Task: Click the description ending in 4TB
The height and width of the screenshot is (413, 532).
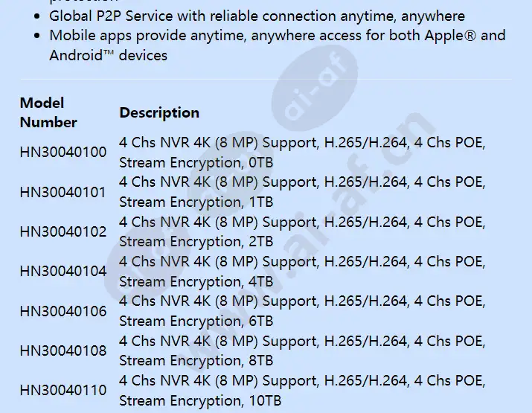Action: pos(302,271)
